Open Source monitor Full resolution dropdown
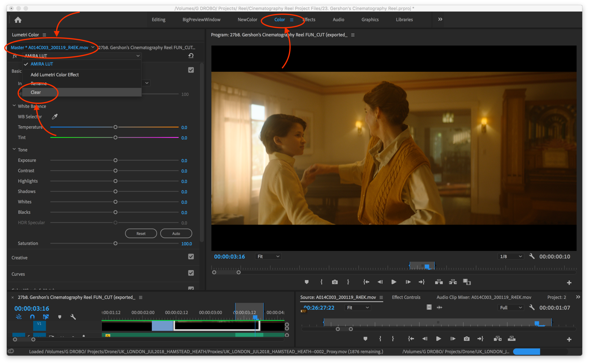The width and height of the screenshot is (589, 364). pos(511,307)
